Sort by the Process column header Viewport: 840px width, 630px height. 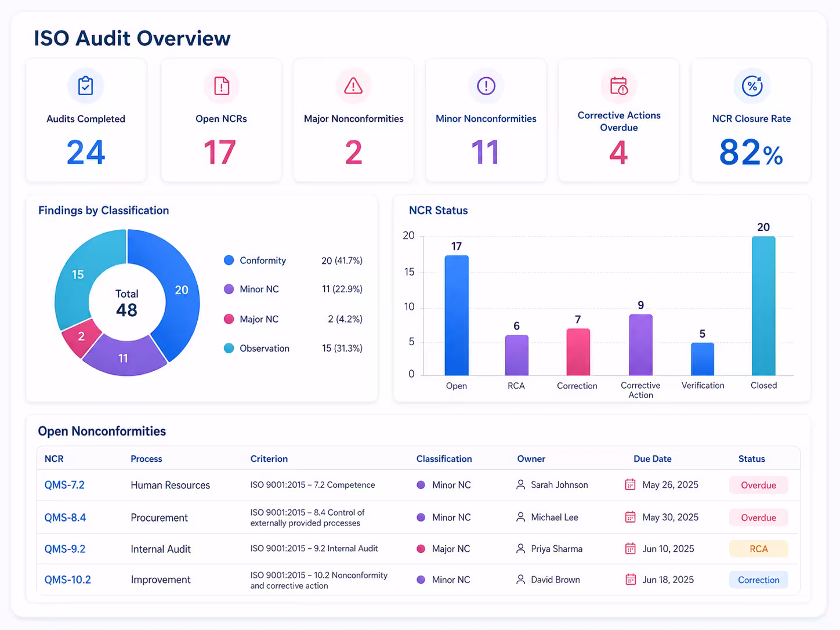[x=146, y=459]
